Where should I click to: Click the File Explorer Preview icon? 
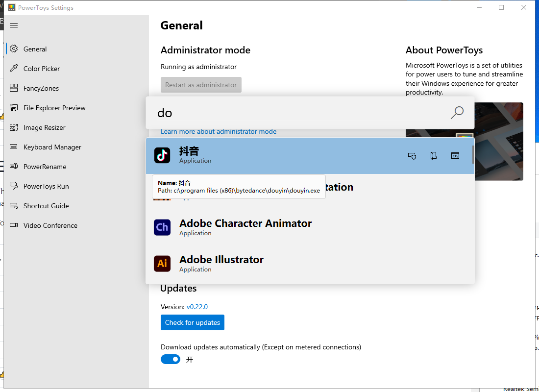pos(14,108)
